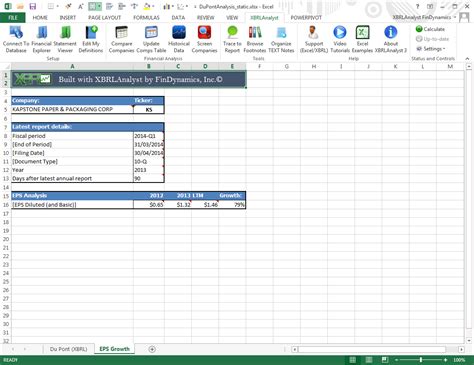Click the fill color bucket icon

[147, 6]
